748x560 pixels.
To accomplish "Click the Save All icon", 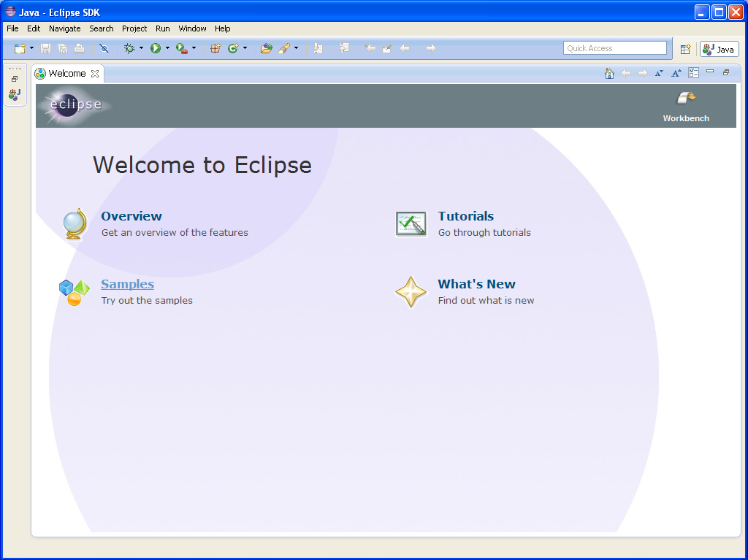I will coord(63,48).
